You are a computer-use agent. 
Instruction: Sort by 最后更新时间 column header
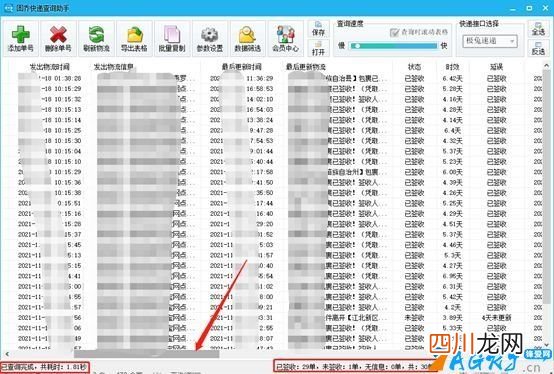(x=242, y=67)
